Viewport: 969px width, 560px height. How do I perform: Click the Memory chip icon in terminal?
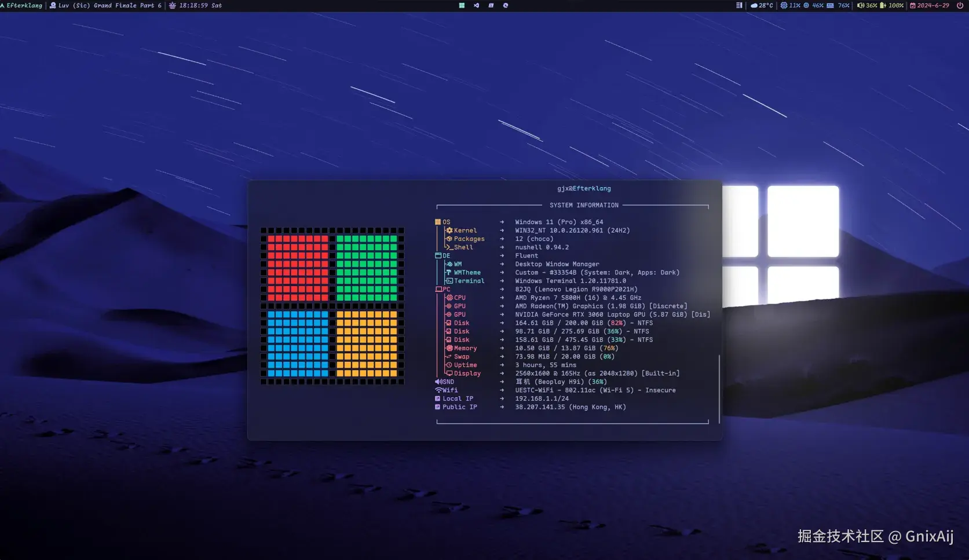tap(449, 348)
